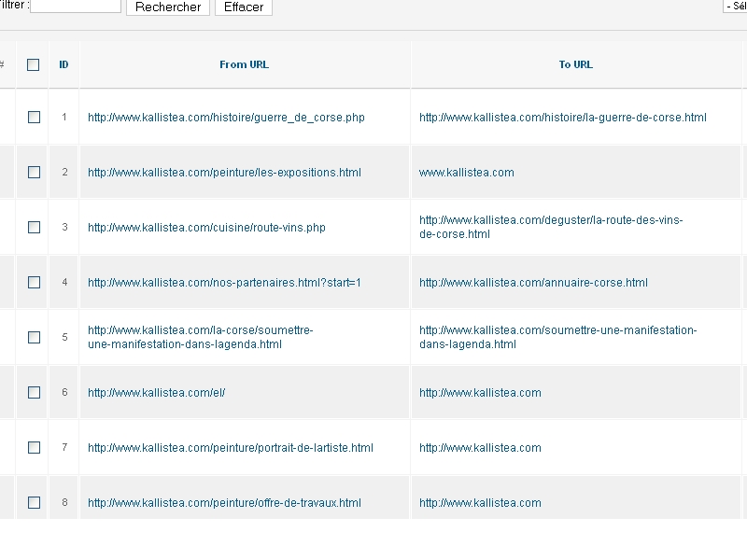Open the kallistea.com/el/ redirect entry
Viewport: 747px width, 560px height.
[x=156, y=393]
